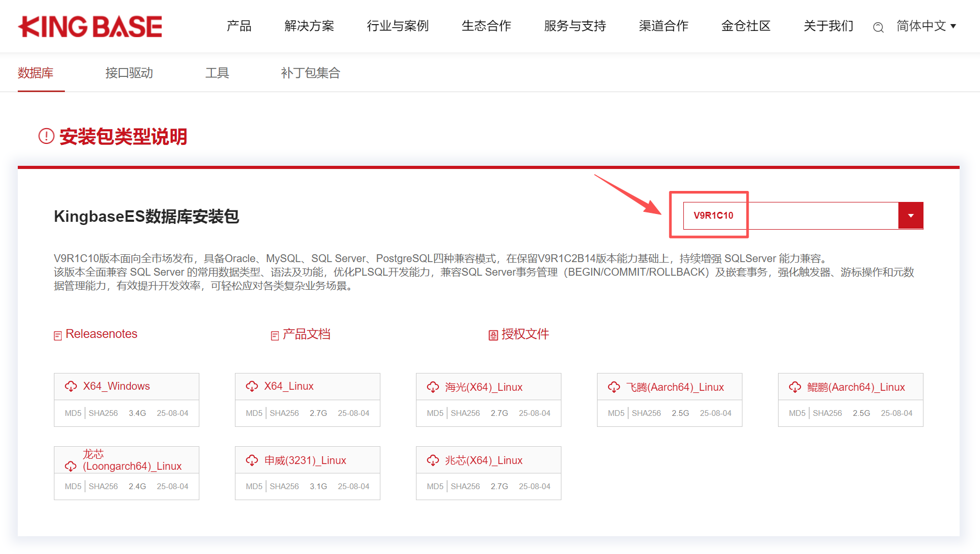Click SHA256 under 海光(X64)_Linux
The image size is (980, 554).
coord(465,413)
